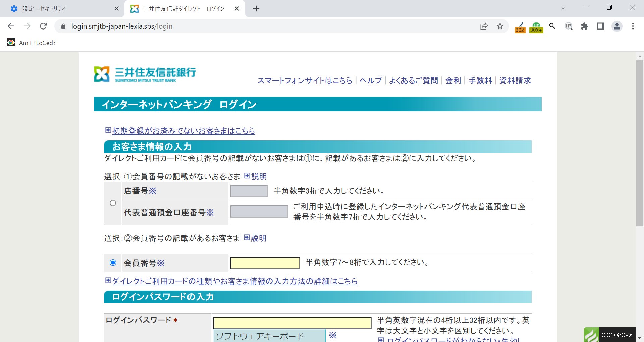644x342 pixels.
Task: Open the 資料請求 link
Action: [515, 81]
